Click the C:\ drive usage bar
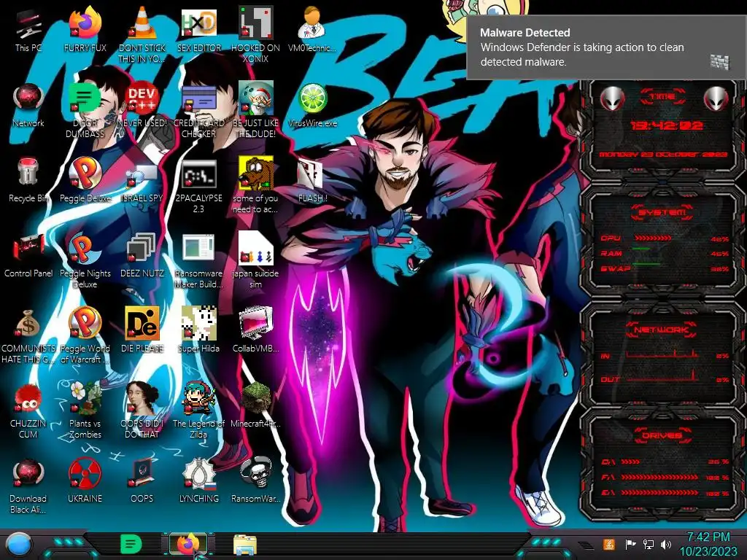Image resolution: width=747 pixels, height=560 pixels. pyautogui.click(x=630, y=462)
